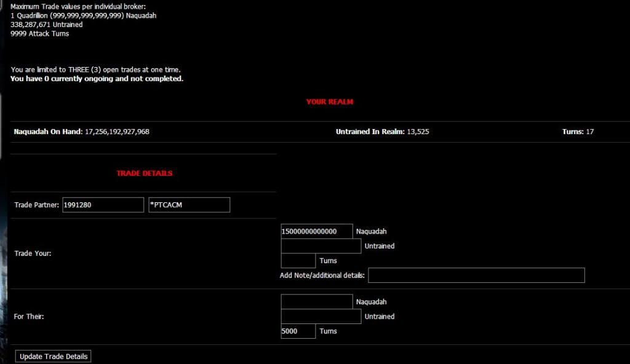Focus the Add Note/additional details text box

(x=476, y=275)
